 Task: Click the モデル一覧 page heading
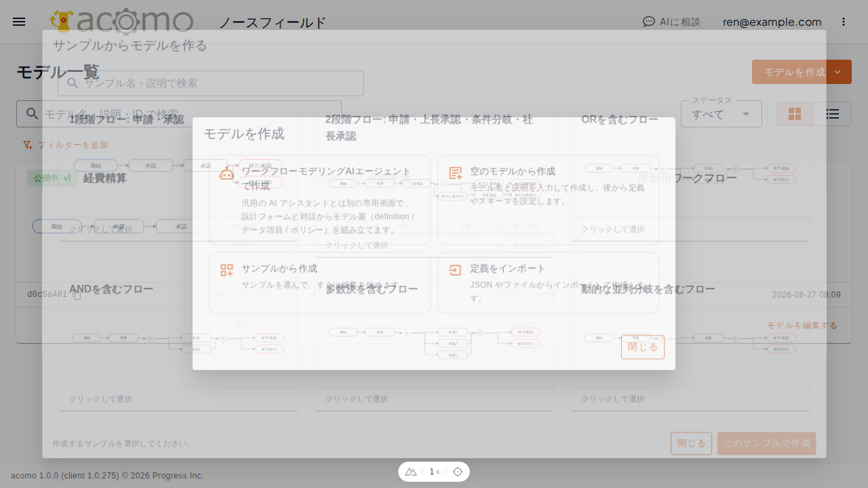pyautogui.click(x=58, y=72)
